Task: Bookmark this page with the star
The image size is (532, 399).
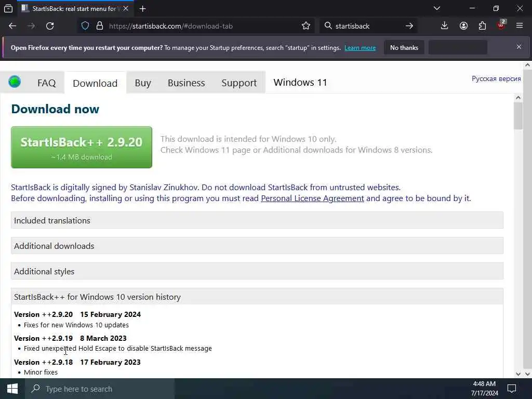Action: tap(305, 26)
